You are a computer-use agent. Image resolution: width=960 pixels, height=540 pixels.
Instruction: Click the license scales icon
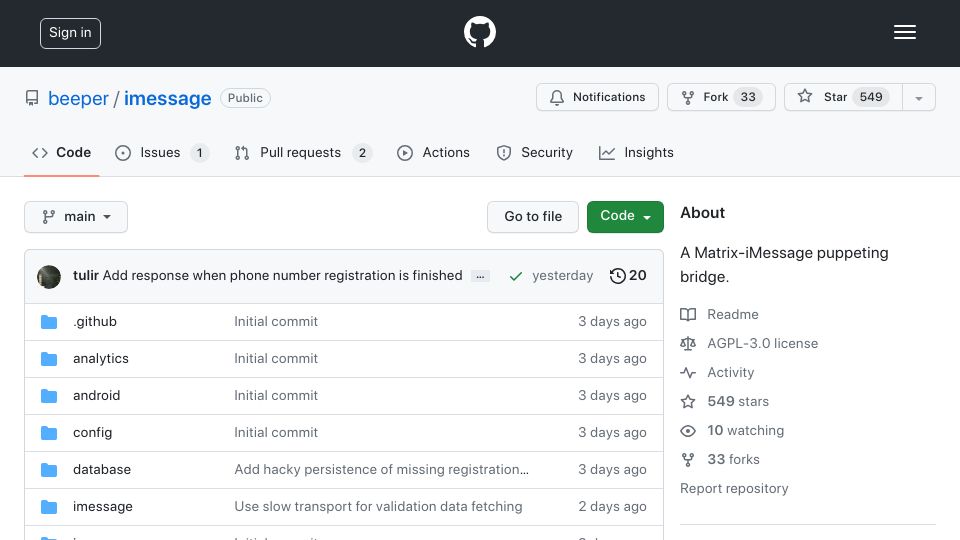[688, 343]
